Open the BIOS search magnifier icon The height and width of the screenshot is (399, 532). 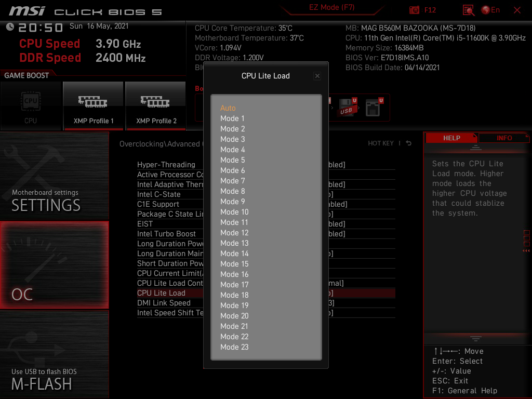[469, 10]
